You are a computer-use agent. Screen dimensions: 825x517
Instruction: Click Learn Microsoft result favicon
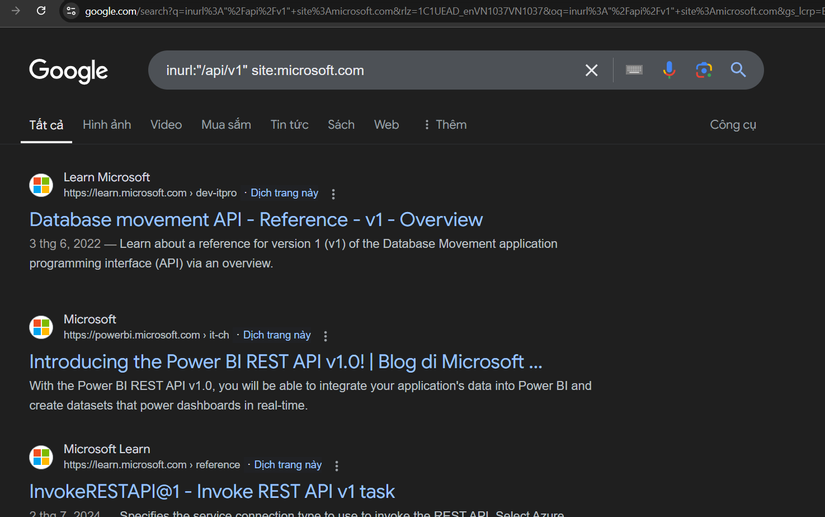(41, 185)
